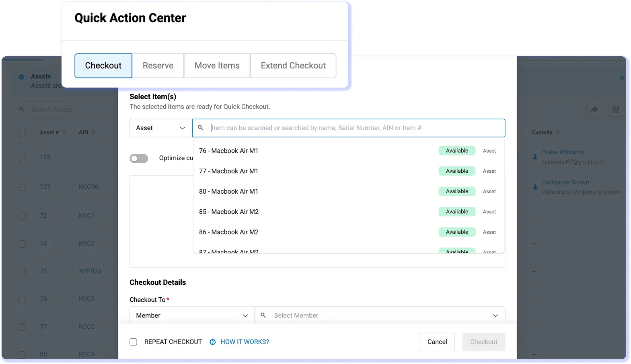Switch to the Reserve tab
631x364 pixels.
158,65
